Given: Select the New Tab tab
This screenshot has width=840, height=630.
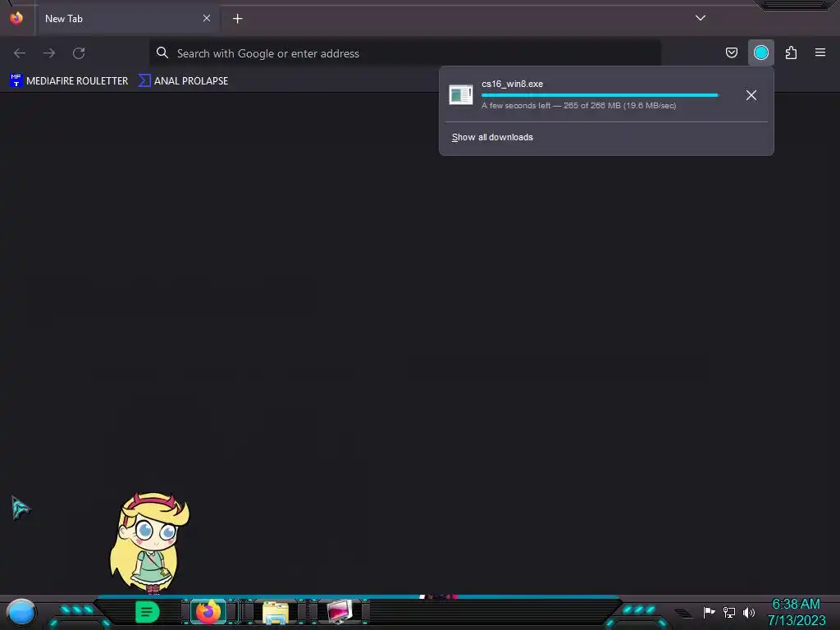Looking at the screenshot, I should [127, 19].
